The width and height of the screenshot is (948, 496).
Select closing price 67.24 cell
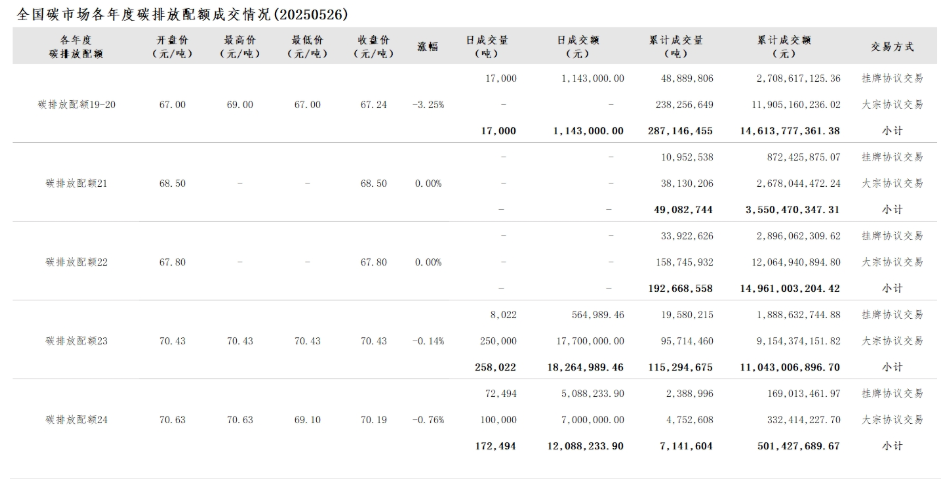coord(373,104)
